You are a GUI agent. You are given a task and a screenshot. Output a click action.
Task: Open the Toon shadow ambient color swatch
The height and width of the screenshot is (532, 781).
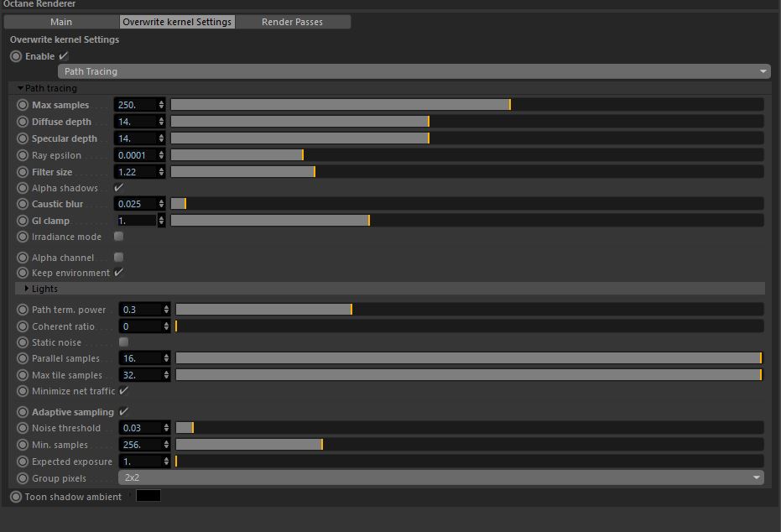148,496
